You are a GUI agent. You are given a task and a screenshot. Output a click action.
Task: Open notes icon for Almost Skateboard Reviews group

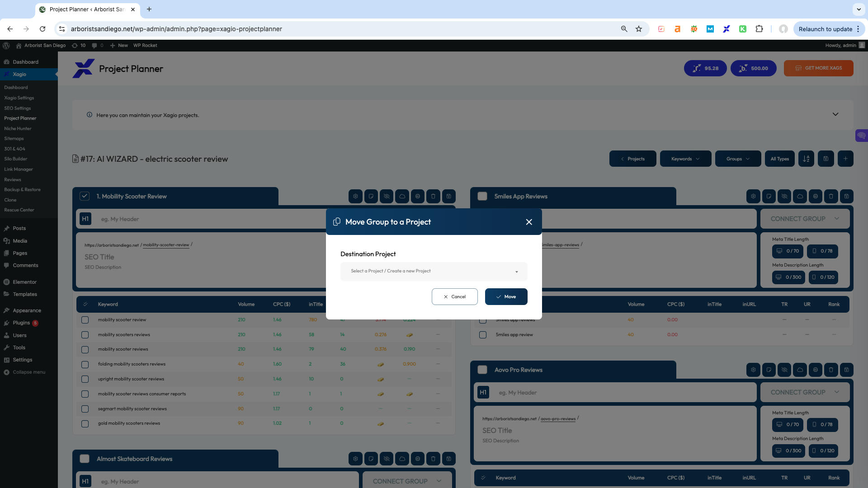[x=371, y=459]
